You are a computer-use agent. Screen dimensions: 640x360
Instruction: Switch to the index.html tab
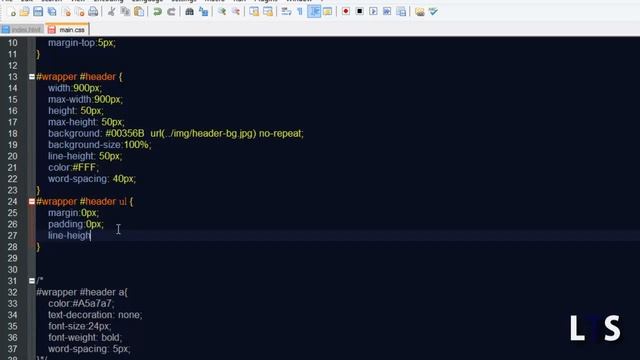point(22,29)
